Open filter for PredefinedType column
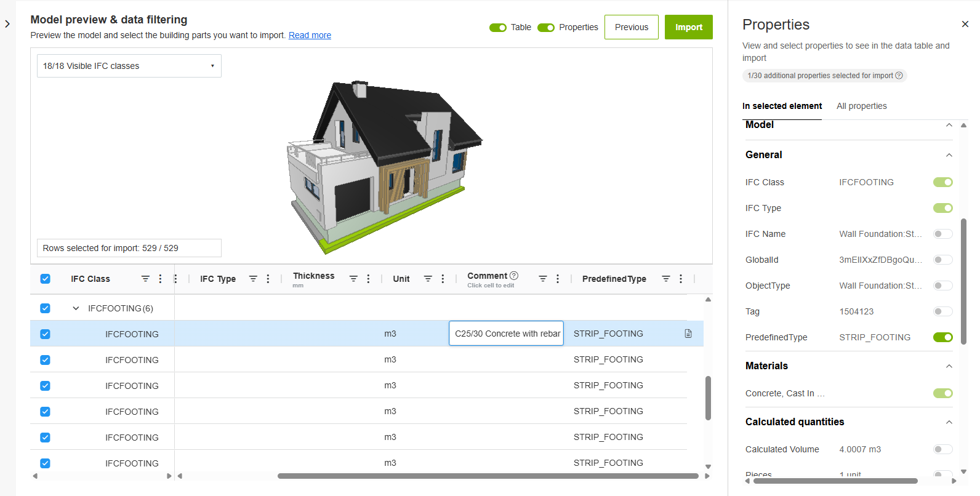Viewport: 980px width, 496px height. click(x=666, y=279)
